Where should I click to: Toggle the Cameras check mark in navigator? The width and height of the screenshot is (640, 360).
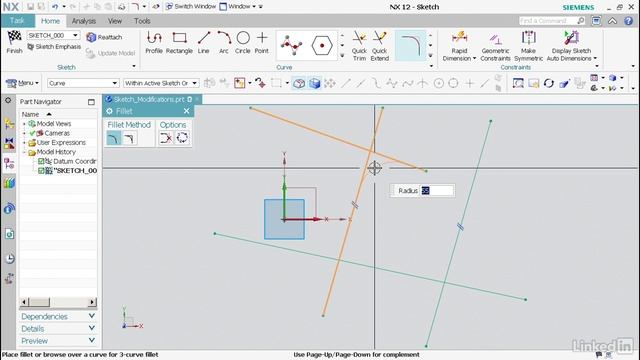[x=33, y=133]
